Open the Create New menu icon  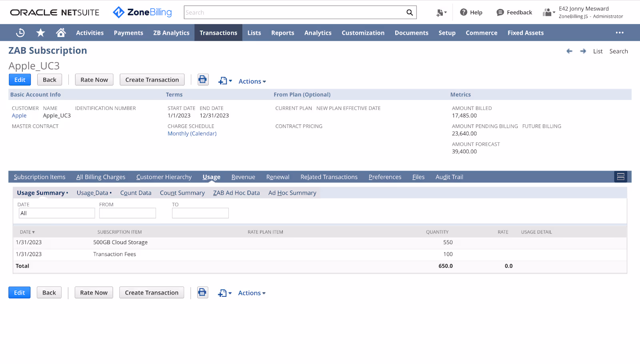coord(441,13)
